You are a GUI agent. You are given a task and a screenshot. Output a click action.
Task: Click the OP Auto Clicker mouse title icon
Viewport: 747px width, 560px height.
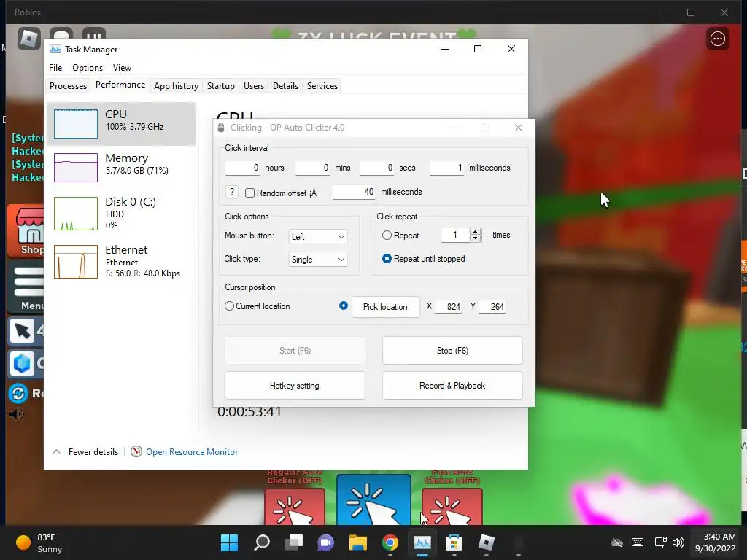[221, 128]
